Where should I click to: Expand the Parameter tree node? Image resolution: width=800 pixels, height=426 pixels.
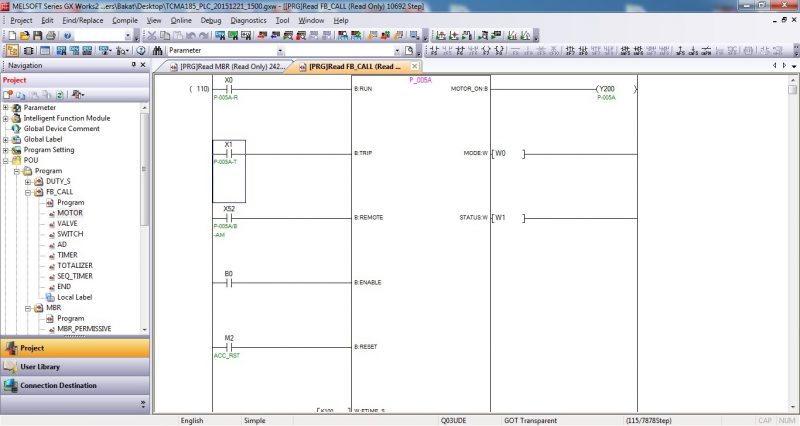pos(6,107)
